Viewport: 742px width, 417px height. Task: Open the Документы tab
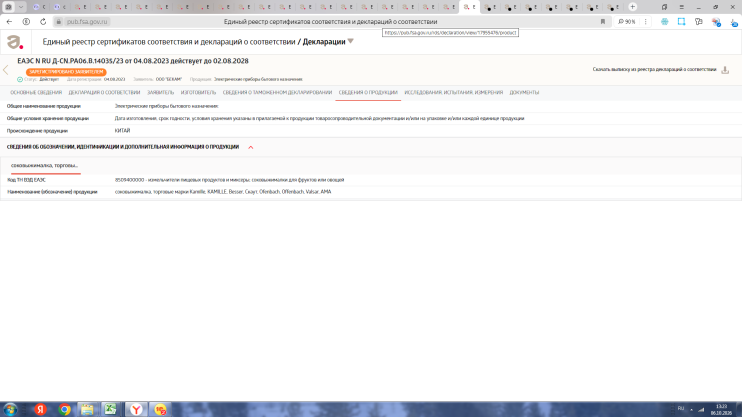tap(524, 93)
